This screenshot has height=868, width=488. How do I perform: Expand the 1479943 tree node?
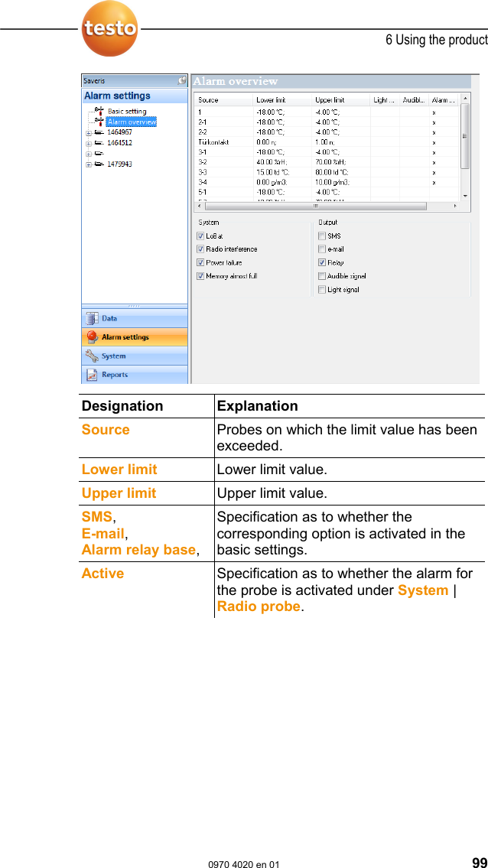click(88, 164)
